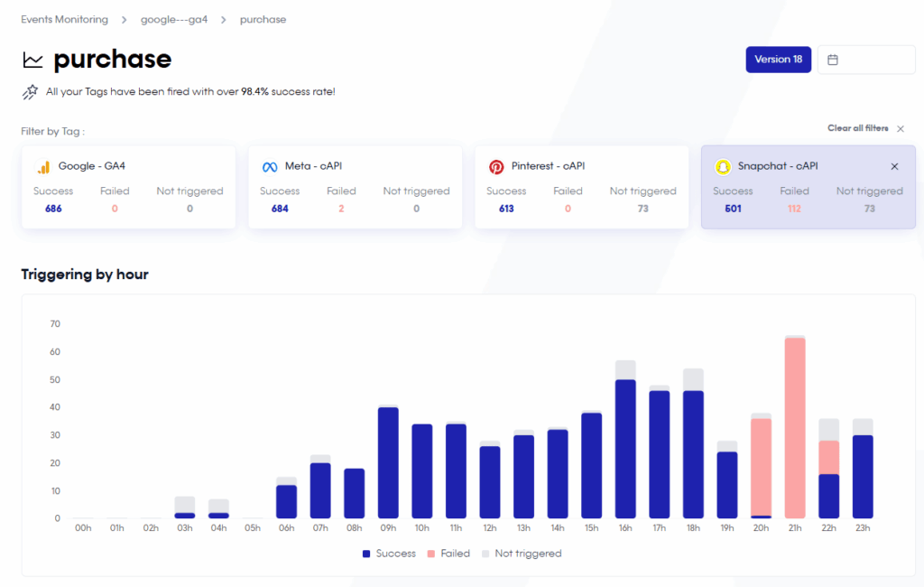The height and width of the screenshot is (587, 924).
Task: Click the pink Failed legend swatch
Action: 430,554
